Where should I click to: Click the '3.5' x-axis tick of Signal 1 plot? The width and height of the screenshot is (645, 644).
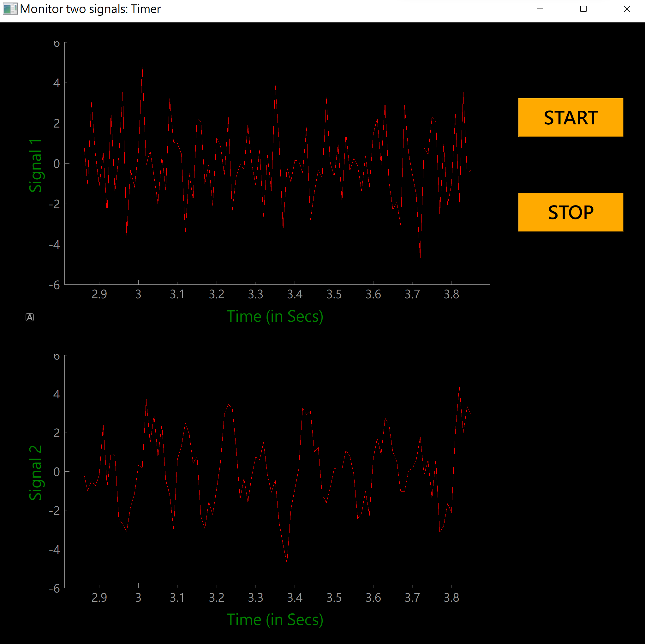tap(334, 295)
